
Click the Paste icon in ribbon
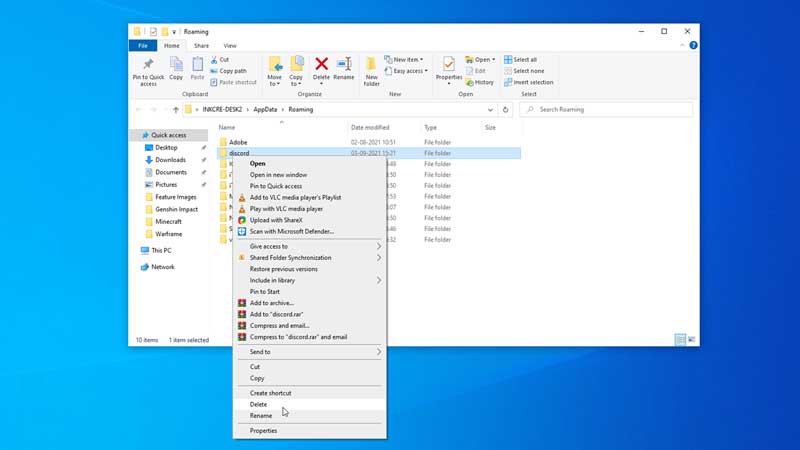(x=197, y=68)
